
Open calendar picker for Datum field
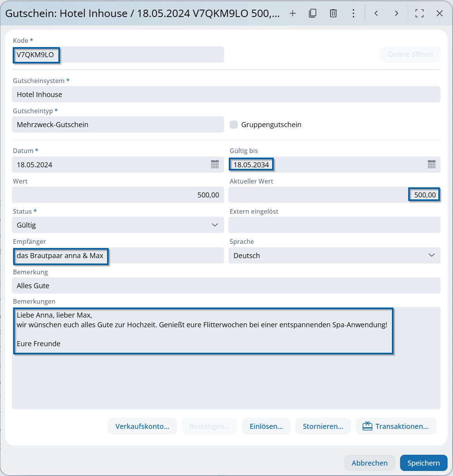coord(215,164)
